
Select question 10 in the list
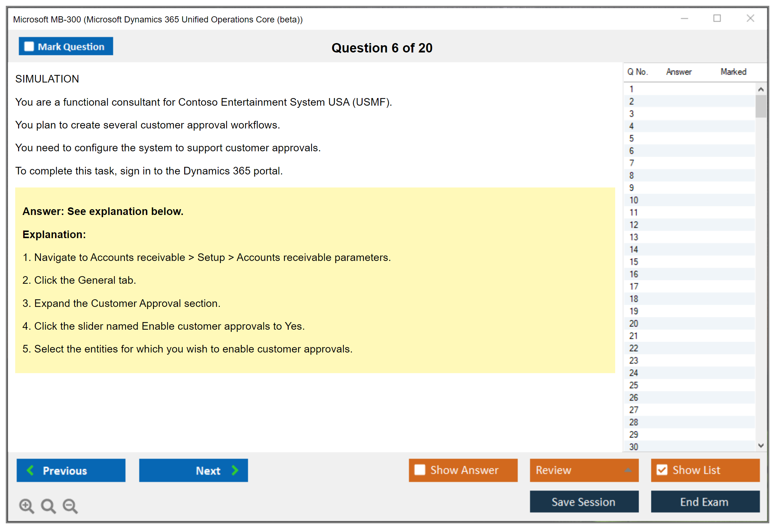(634, 200)
